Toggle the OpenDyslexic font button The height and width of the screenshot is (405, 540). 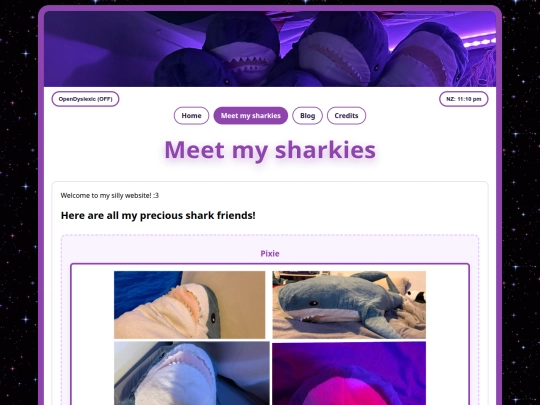(85, 99)
